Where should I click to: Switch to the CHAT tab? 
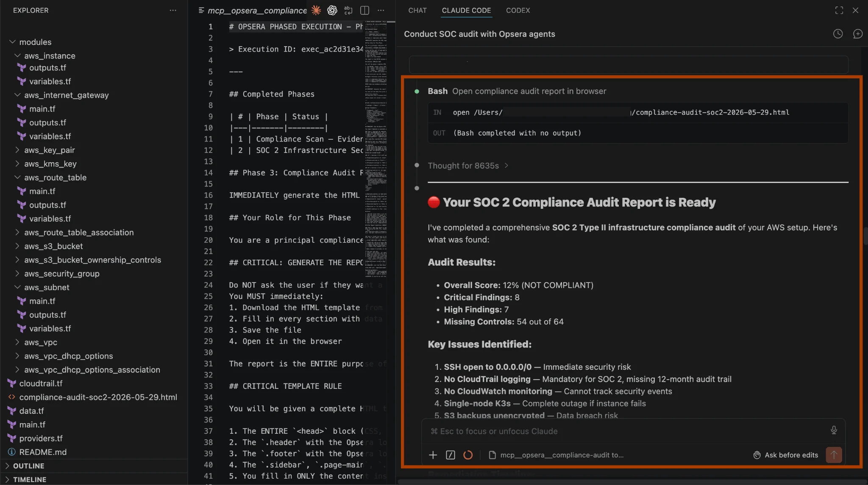pyautogui.click(x=417, y=10)
